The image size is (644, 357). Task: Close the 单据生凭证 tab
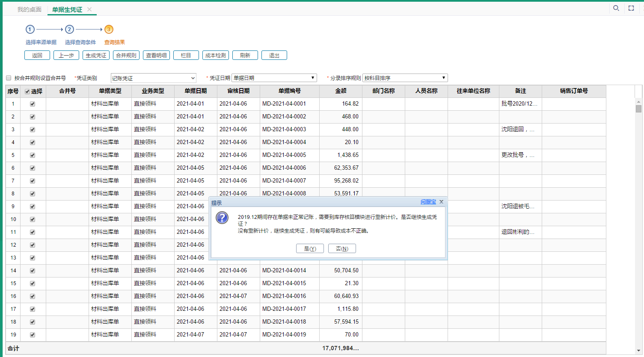click(x=89, y=9)
